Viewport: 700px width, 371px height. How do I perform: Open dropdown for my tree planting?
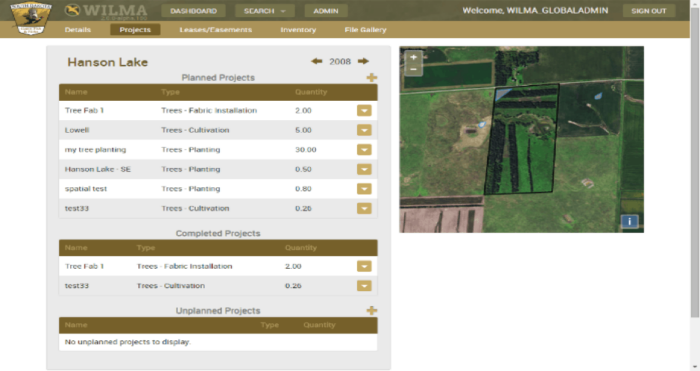click(x=364, y=150)
